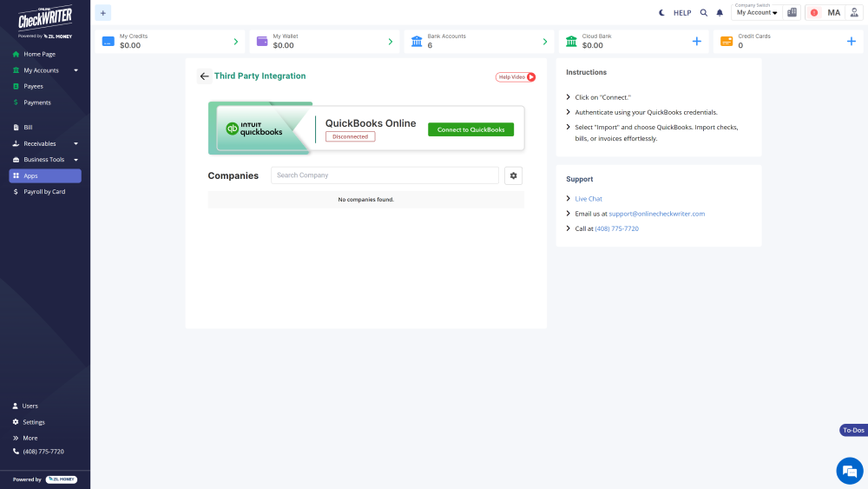Click the company building icon in header
Screen dimensions: 868x489
tap(792, 13)
